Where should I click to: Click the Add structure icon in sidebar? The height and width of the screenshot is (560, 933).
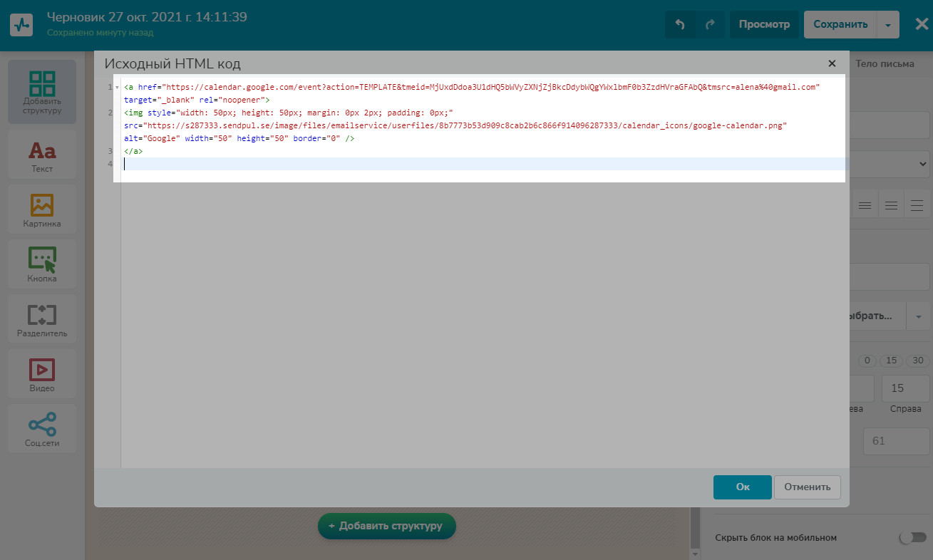(42, 92)
